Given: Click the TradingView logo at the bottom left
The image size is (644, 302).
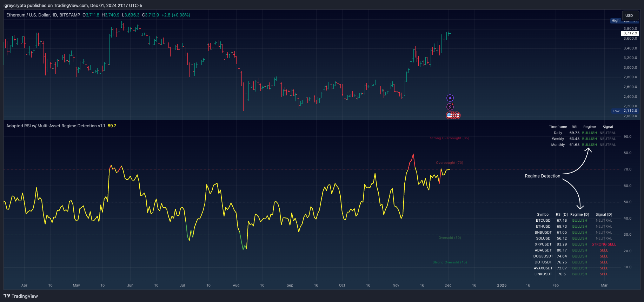Looking at the screenshot, I should pos(21,296).
